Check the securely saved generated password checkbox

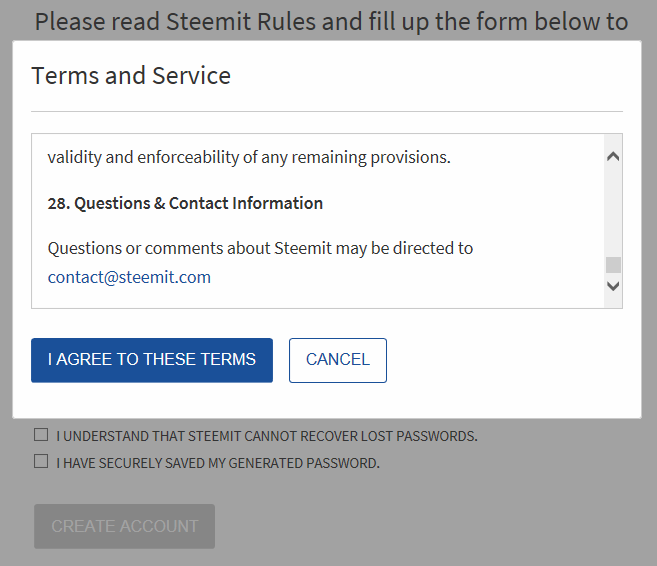(41, 462)
